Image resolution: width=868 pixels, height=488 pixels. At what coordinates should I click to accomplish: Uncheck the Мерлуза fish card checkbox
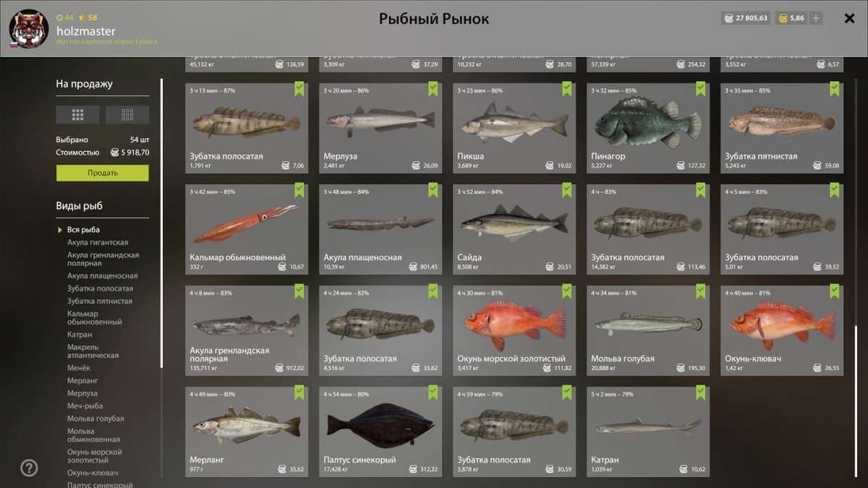[433, 89]
